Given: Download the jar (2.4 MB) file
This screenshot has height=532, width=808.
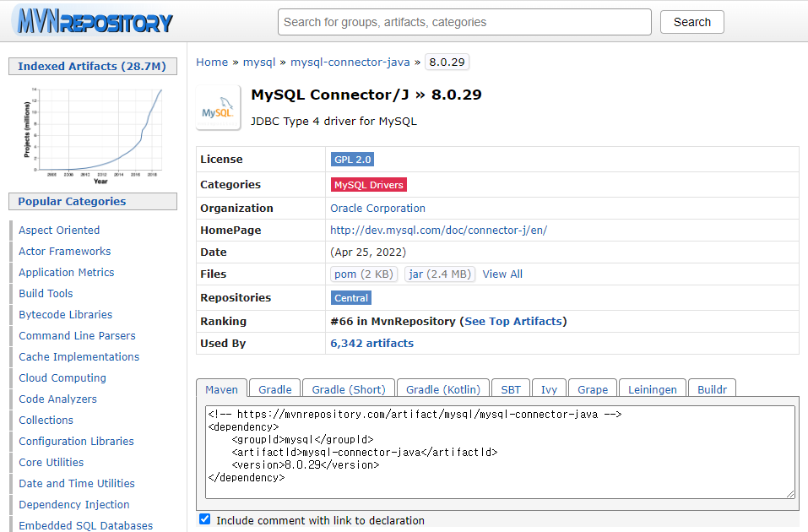Looking at the screenshot, I should click(440, 274).
